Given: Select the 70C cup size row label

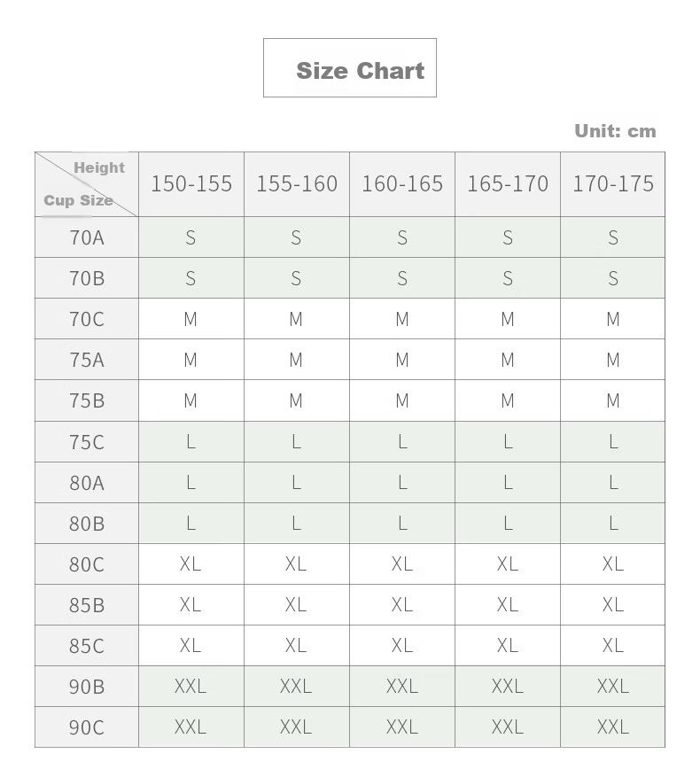Looking at the screenshot, I should 87,319.
